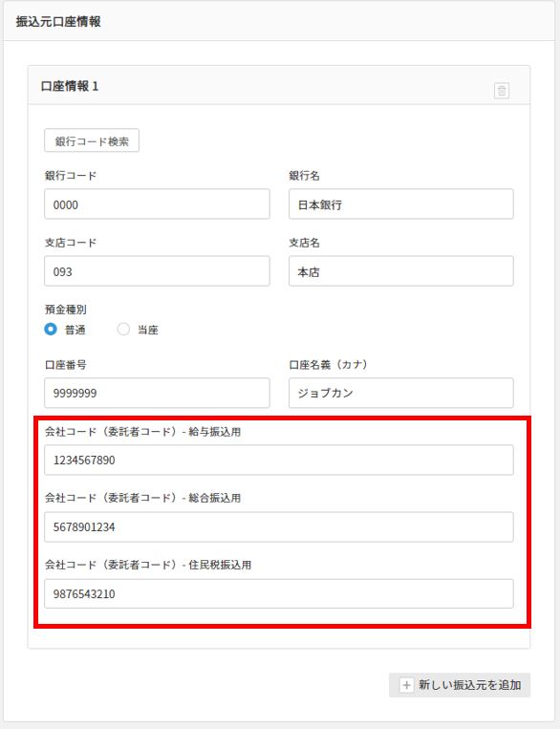This screenshot has height=729, width=560.
Task: Click the 住民税振込用 company code field
Action: tap(279, 593)
